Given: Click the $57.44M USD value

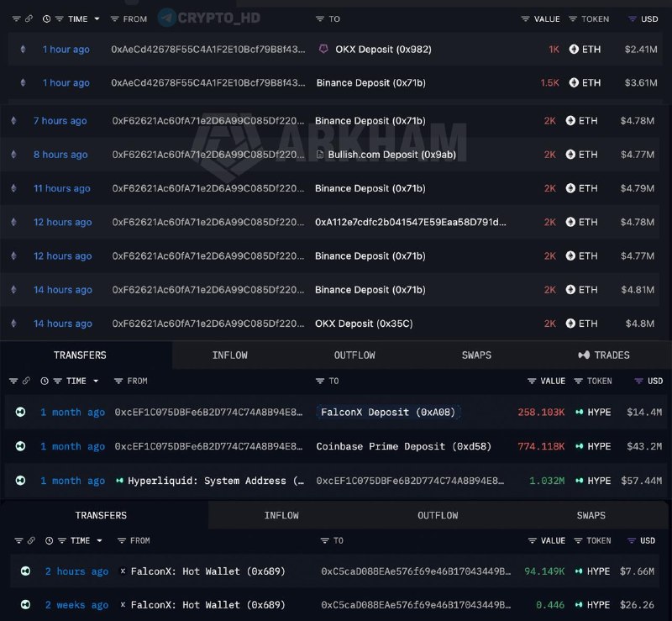Looking at the screenshot, I should (641, 481).
